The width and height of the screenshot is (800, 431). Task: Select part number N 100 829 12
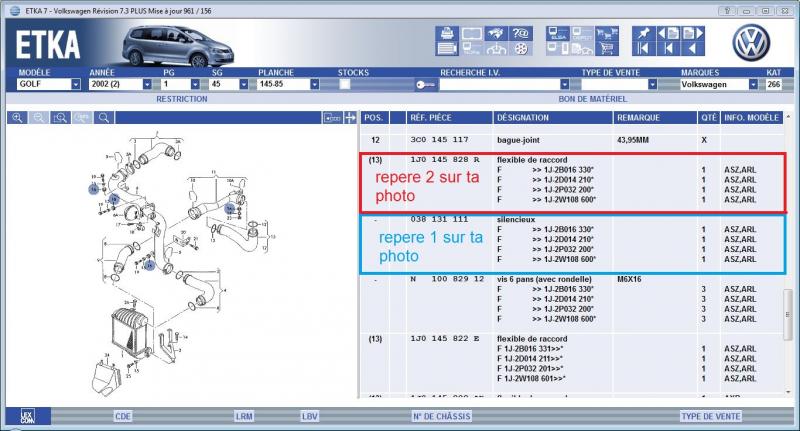coord(447,279)
